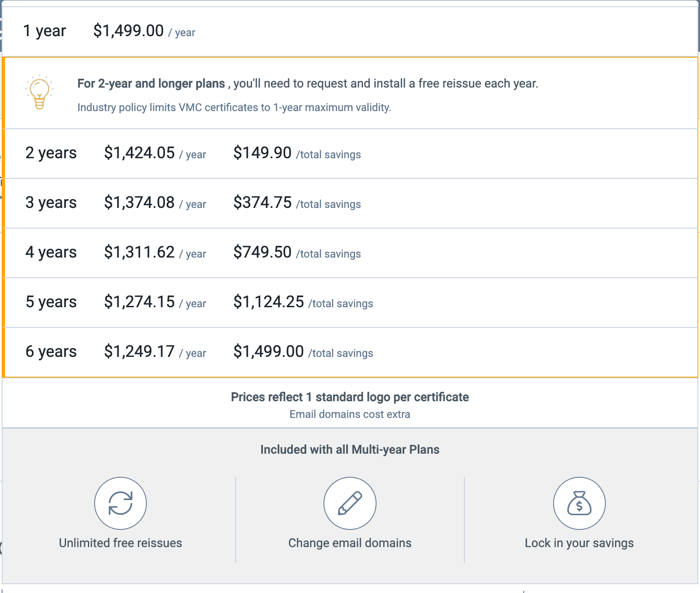Click the $1,124.25 total savings amount

[268, 302]
